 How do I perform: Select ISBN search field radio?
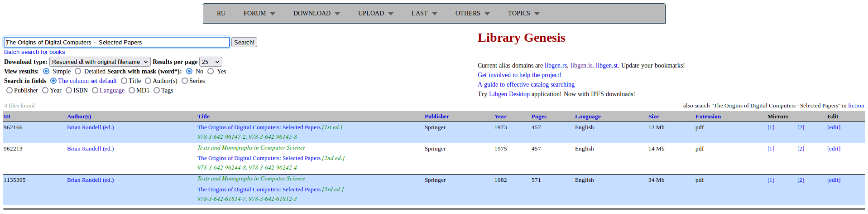pyautogui.click(x=69, y=90)
